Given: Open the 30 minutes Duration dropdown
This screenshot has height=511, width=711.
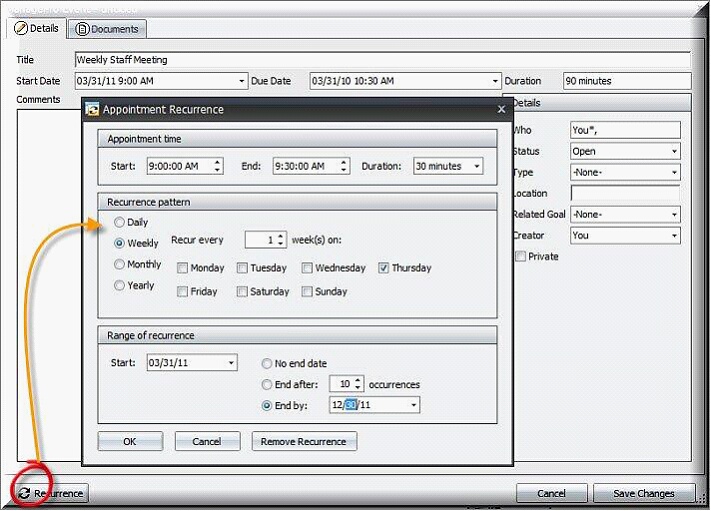Looking at the screenshot, I should click(x=477, y=166).
